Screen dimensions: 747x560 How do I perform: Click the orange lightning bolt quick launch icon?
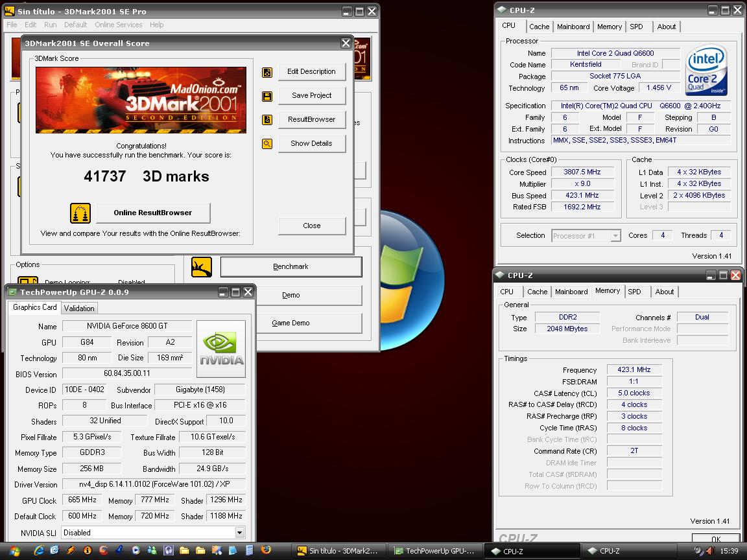coord(71,550)
